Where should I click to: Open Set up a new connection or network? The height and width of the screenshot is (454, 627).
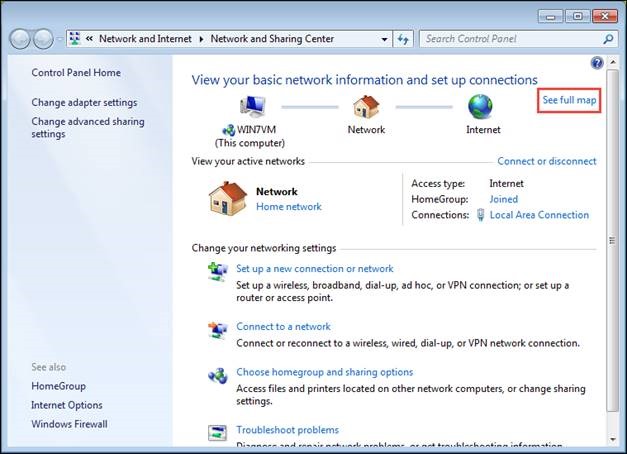[x=315, y=269]
